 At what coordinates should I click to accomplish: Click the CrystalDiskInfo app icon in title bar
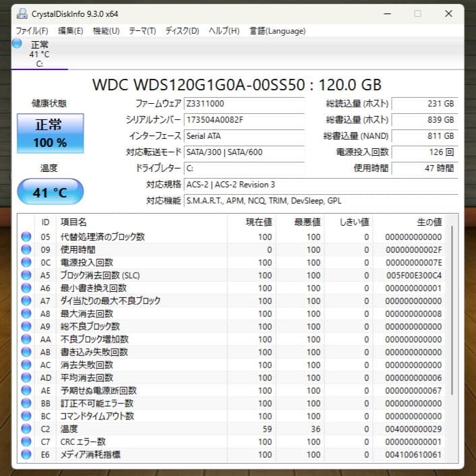(x=22, y=13)
